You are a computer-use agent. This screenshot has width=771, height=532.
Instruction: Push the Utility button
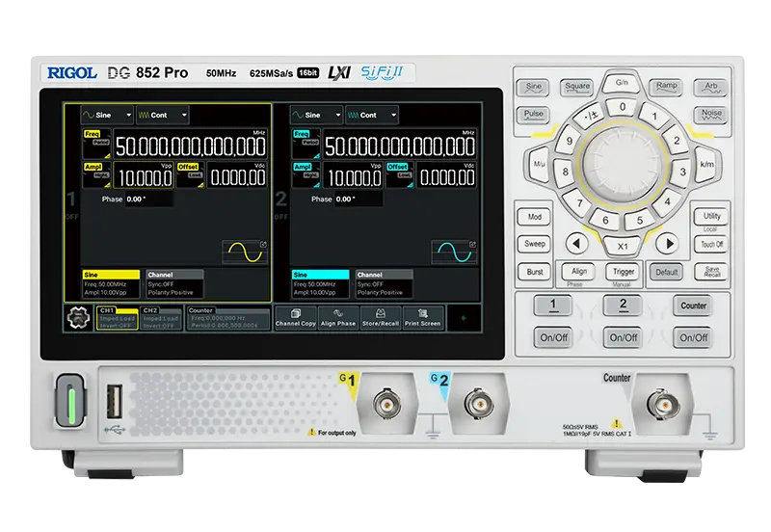pyautogui.click(x=711, y=216)
